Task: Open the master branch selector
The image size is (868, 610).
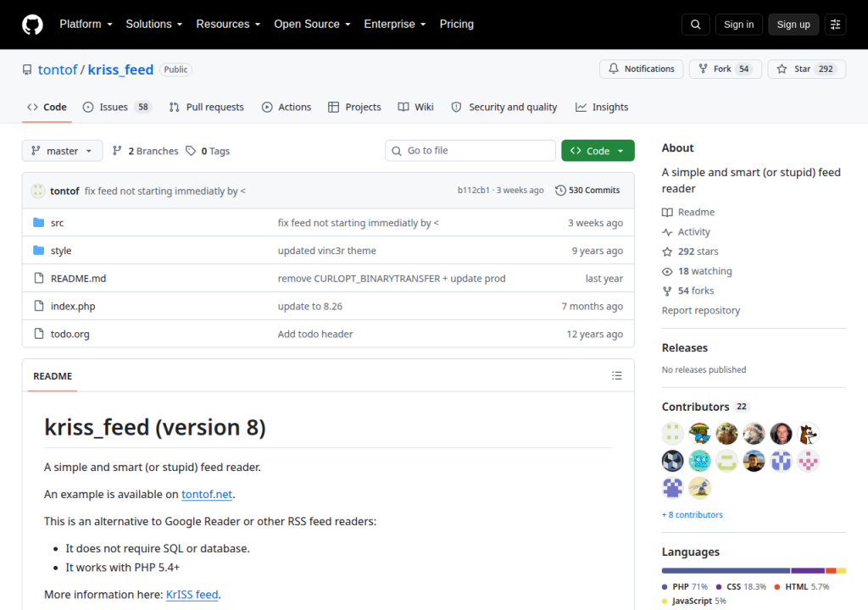Action: click(62, 151)
